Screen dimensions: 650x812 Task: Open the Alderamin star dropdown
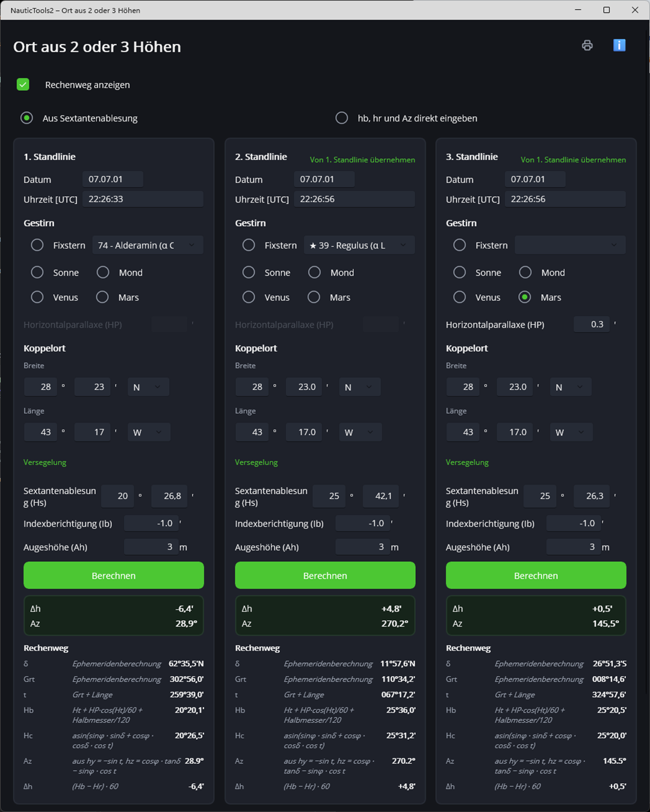pos(147,245)
